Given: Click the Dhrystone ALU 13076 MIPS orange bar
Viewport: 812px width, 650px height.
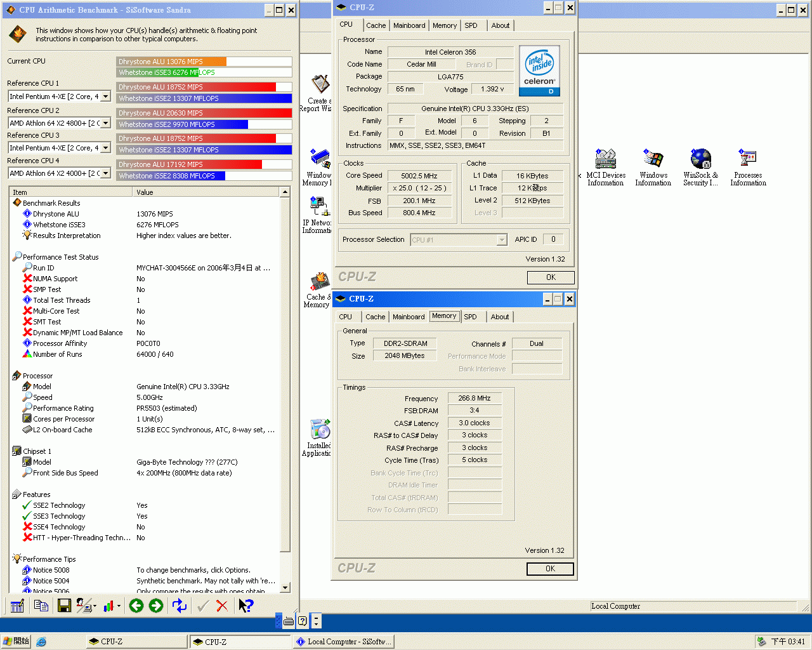Looking at the screenshot, I should [x=171, y=62].
